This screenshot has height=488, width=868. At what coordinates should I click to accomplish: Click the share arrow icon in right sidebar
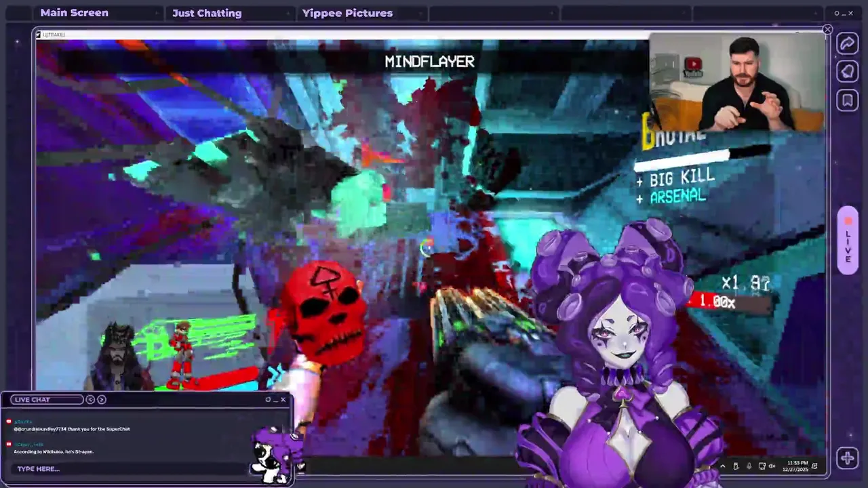(847, 43)
